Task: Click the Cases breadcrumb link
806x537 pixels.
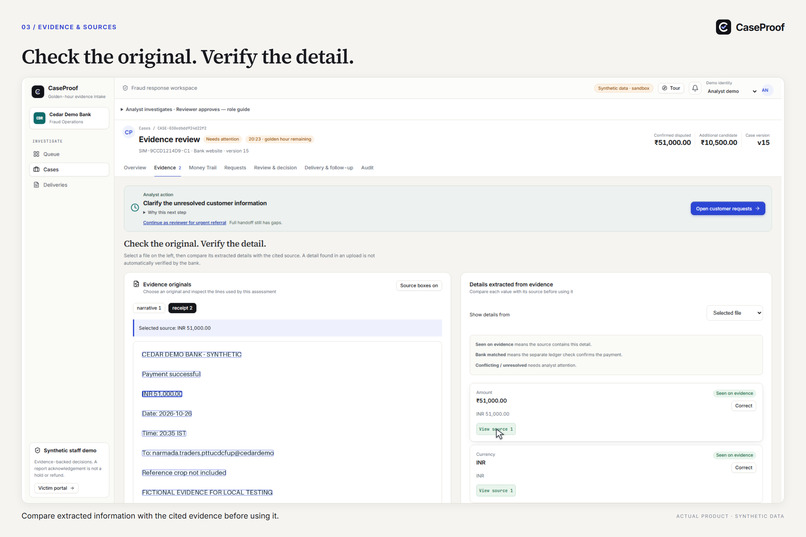Action: [x=144, y=128]
